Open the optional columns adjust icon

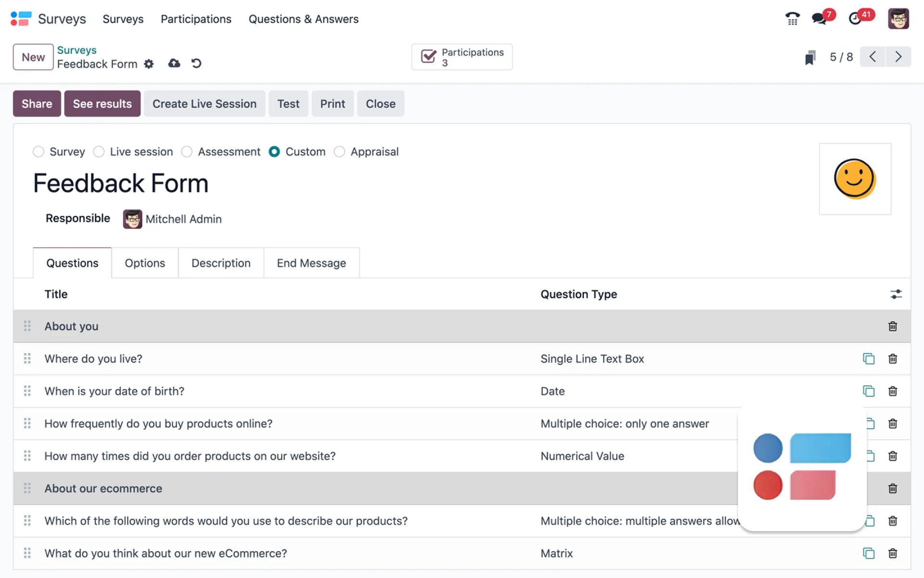tap(896, 294)
